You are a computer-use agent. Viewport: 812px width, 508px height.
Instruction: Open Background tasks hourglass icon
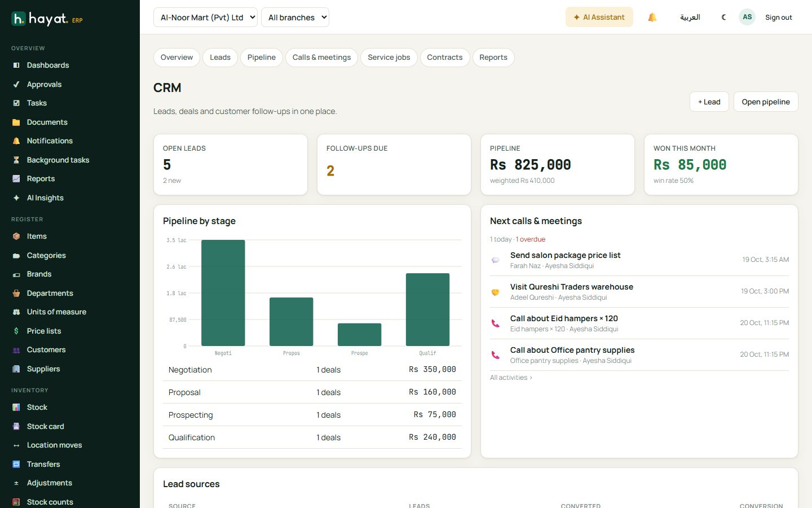(x=16, y=160)
